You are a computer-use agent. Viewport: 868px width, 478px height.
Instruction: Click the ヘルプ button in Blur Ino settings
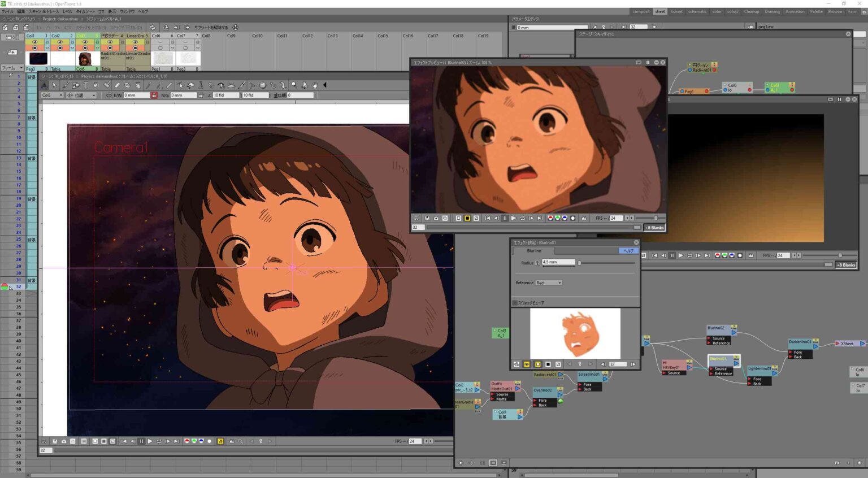pos(627,250)
